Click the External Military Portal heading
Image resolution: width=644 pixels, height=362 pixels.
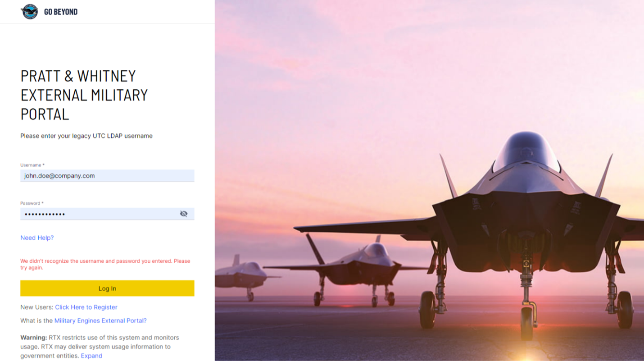point(84,95)
